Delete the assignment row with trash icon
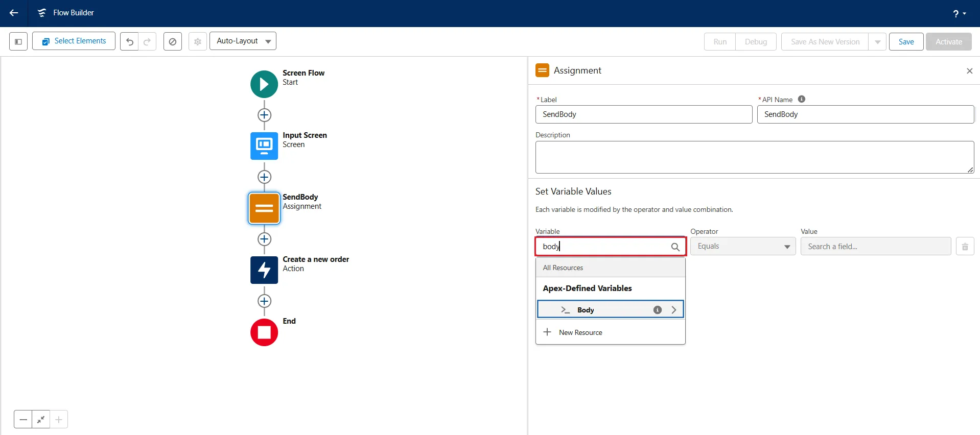This screenshot has height=435, width=980. tap(965, 247)
